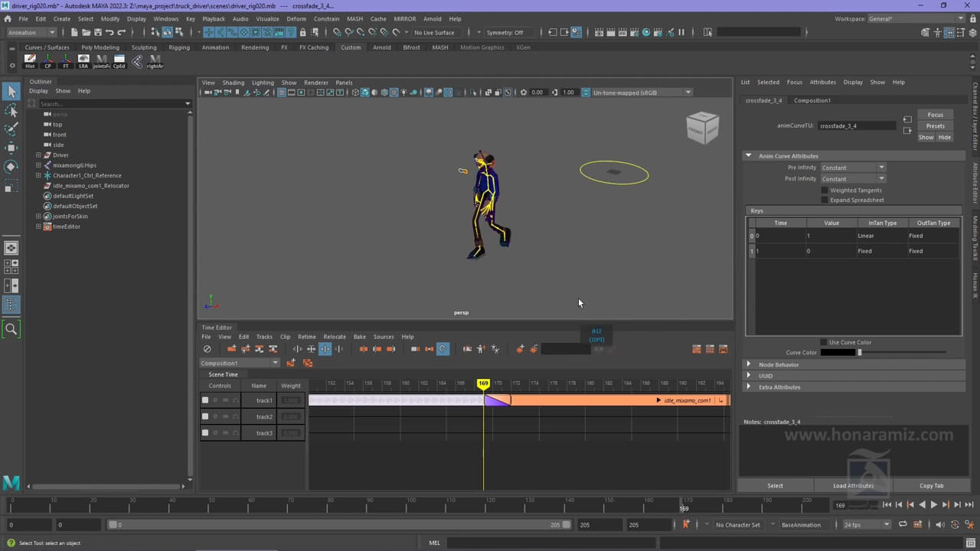Click the Curve Color black swatch
This screenshot has height=551, width=980.
click(x=838, y=352)
